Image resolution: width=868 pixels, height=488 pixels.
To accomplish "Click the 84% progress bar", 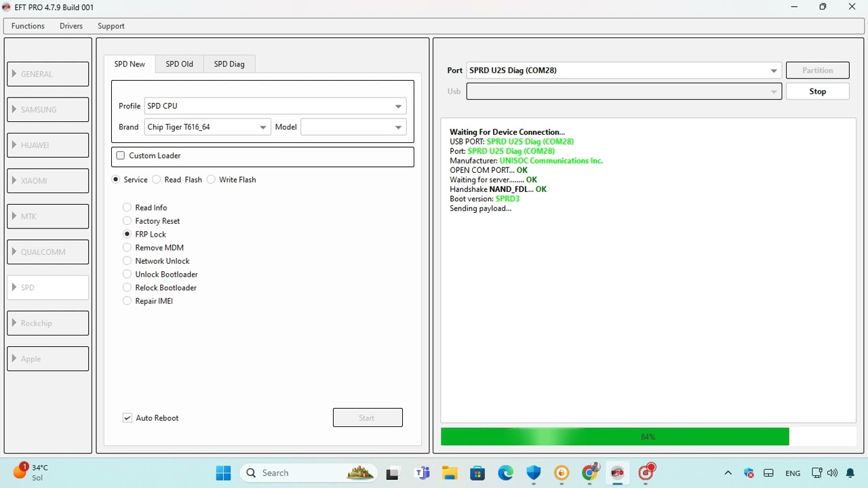I will tap(648, 436).
